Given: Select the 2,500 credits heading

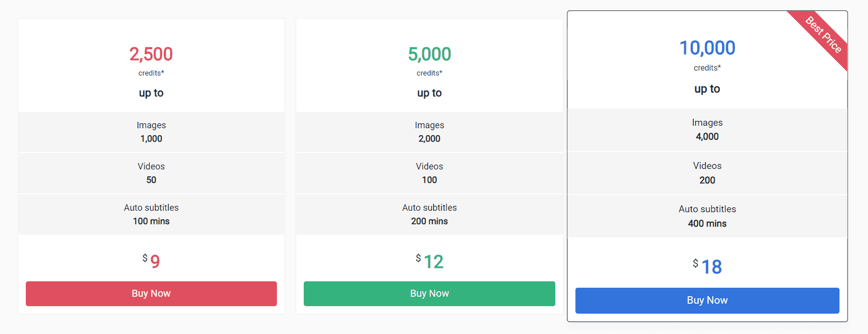Looking at the screenshot, I should coord(151,54).
